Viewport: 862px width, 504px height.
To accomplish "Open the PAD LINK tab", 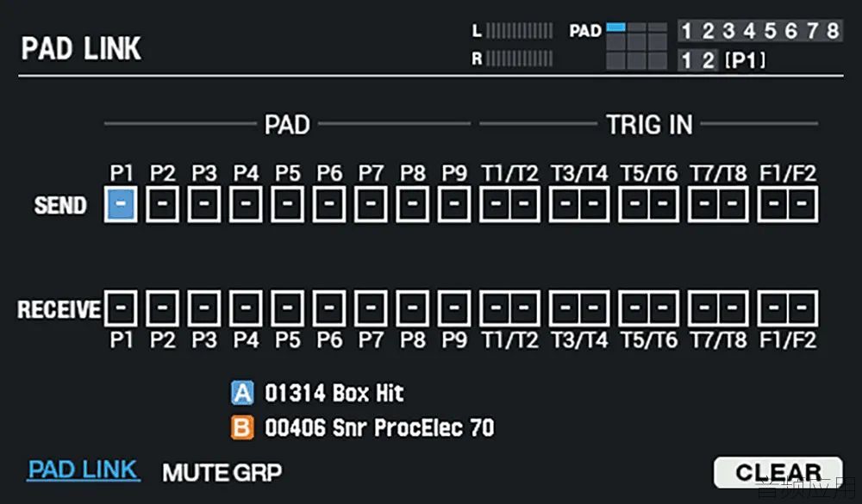I will [x=83, y=470].
